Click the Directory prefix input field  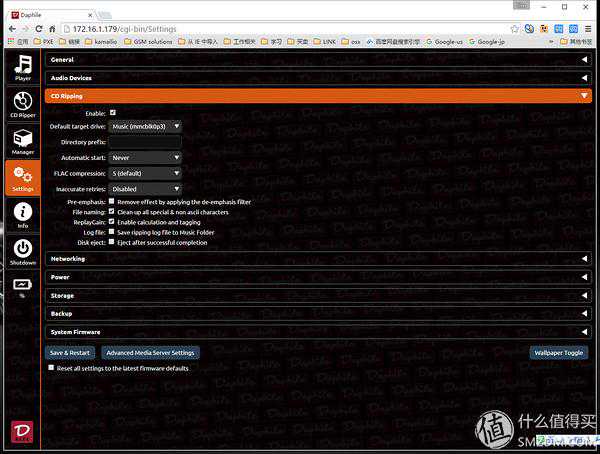click(x=146, y=142)
